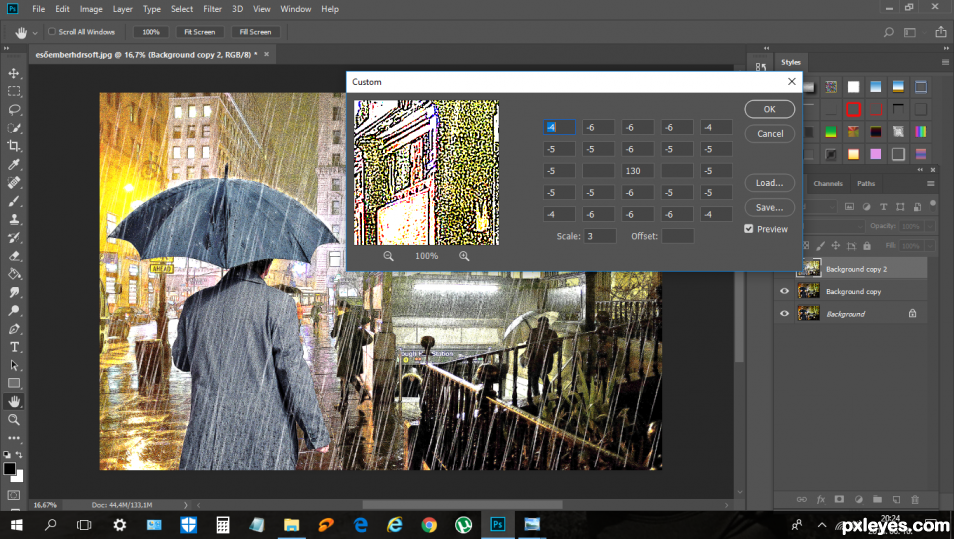Viewport: 954px width, 539px height.
Task: Select the Move tool
Action: pyautogui.click(x=14, y=73)
